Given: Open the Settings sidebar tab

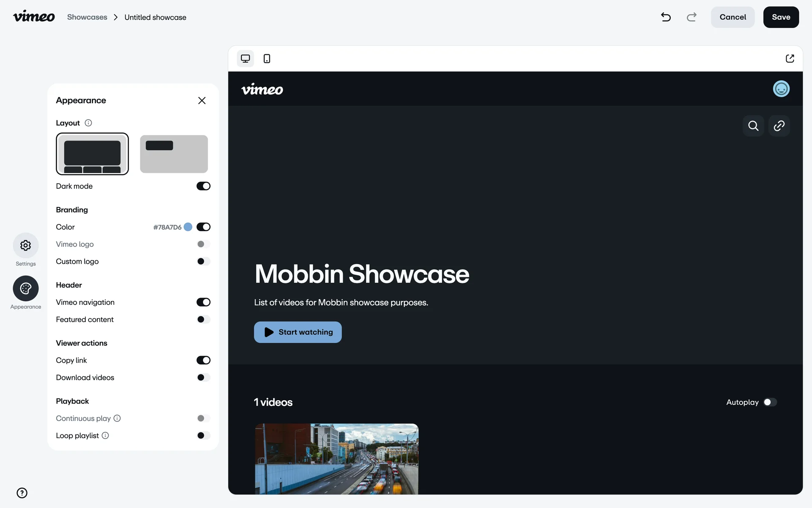Looking at the screenshot, I should [26, 246].
